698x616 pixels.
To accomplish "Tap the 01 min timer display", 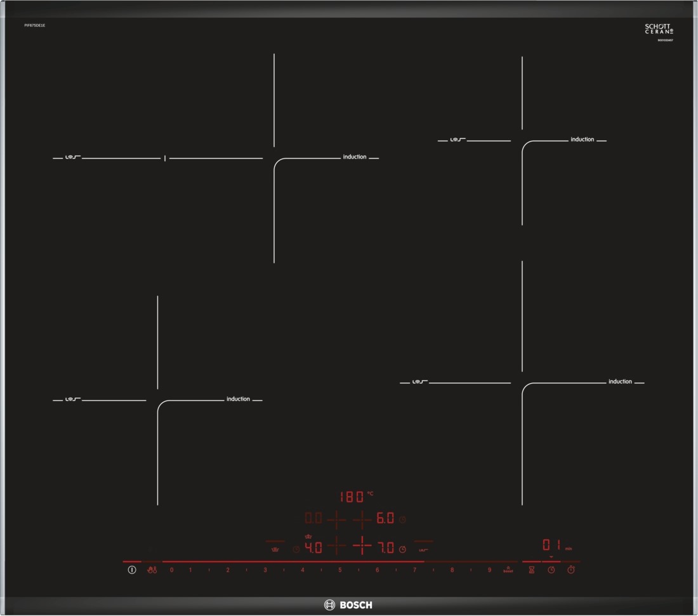I will (x=553, y=546).
